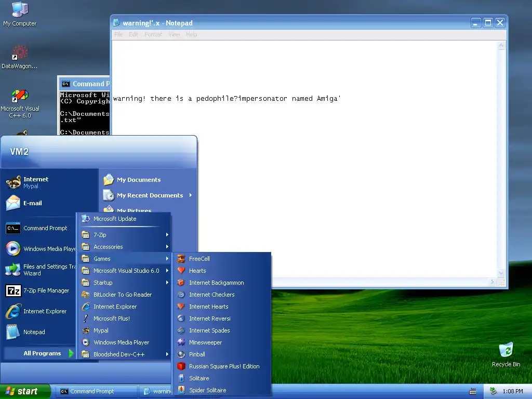532x399 pixels.
Task: Open Internet Explorer in All Programs list
Action: coord(124,307)
